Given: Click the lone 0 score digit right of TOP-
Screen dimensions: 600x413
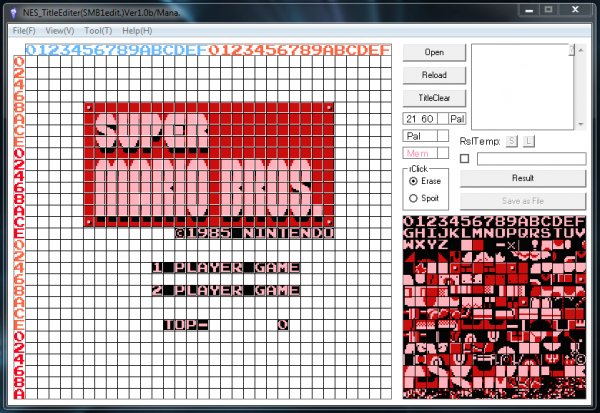Looking at the screenshot, I should 283,325.
